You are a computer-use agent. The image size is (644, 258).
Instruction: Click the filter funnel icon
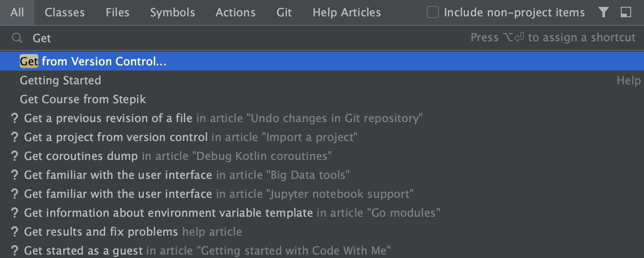pyautogui.click(x=604, y=12)
